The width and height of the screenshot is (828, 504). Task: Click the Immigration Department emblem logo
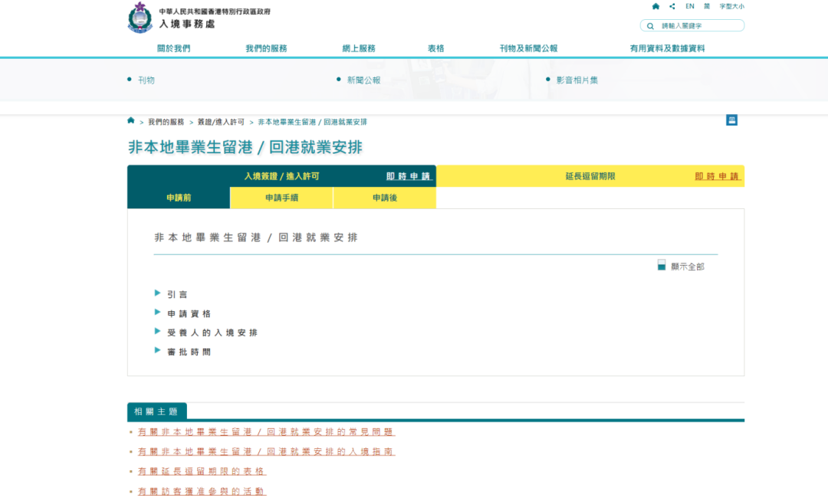pyautogui.click(x=140, y=18)
